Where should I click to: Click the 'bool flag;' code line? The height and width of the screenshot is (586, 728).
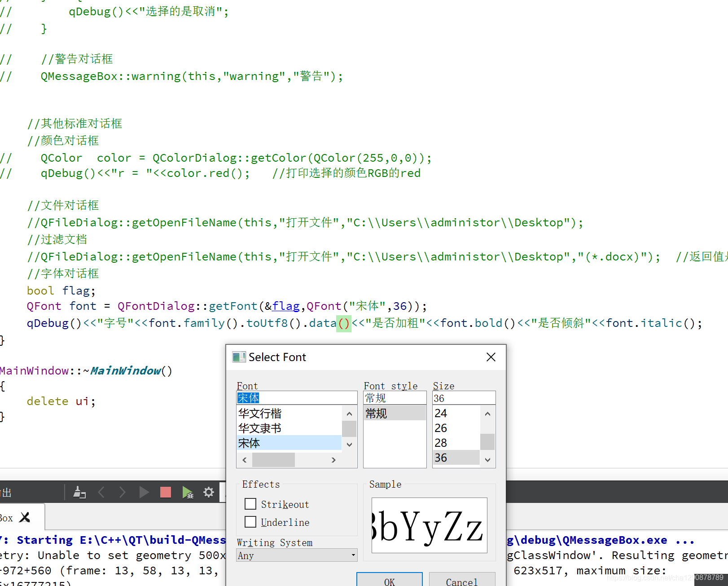tap(61, 291)
